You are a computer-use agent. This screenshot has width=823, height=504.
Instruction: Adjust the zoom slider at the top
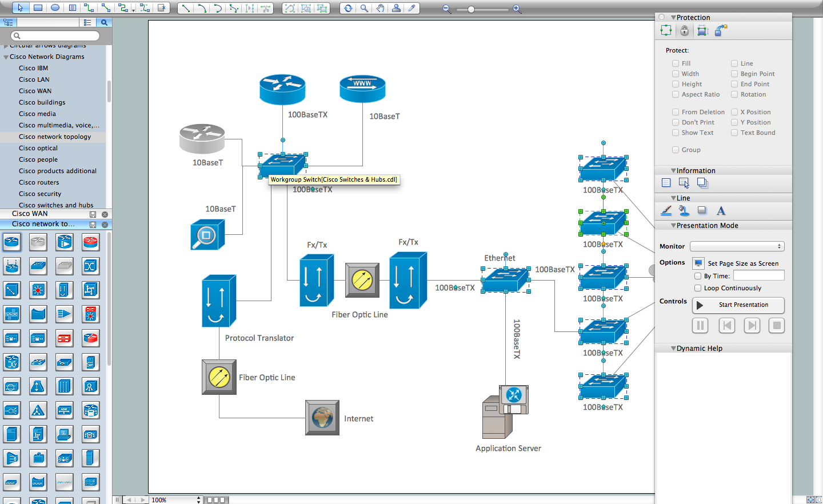point(471,9)
